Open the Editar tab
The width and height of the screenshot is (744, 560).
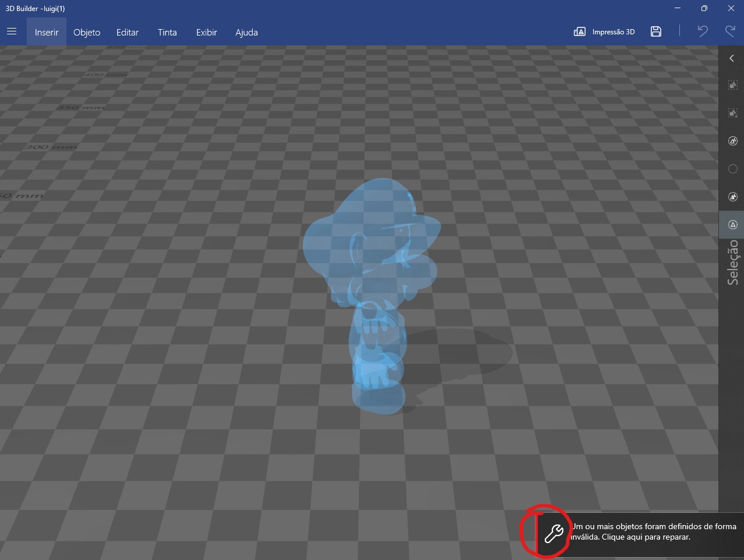pos(128,32)
